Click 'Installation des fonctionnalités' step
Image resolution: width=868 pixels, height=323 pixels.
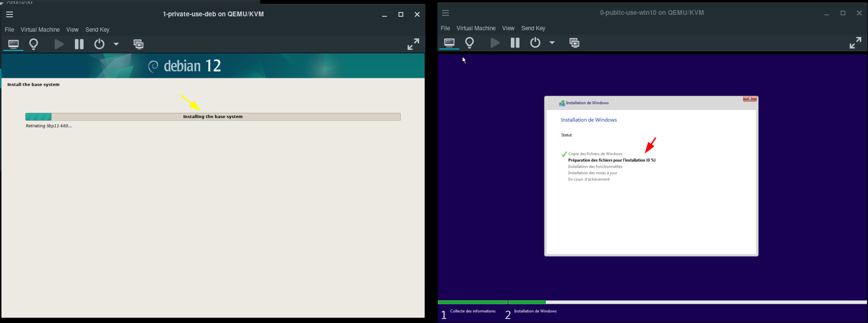[x=595, y=167]
